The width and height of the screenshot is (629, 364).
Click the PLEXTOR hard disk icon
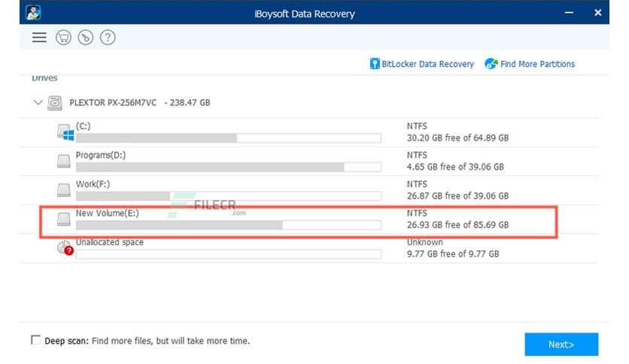pyautogui.click(x=55, y=102)
